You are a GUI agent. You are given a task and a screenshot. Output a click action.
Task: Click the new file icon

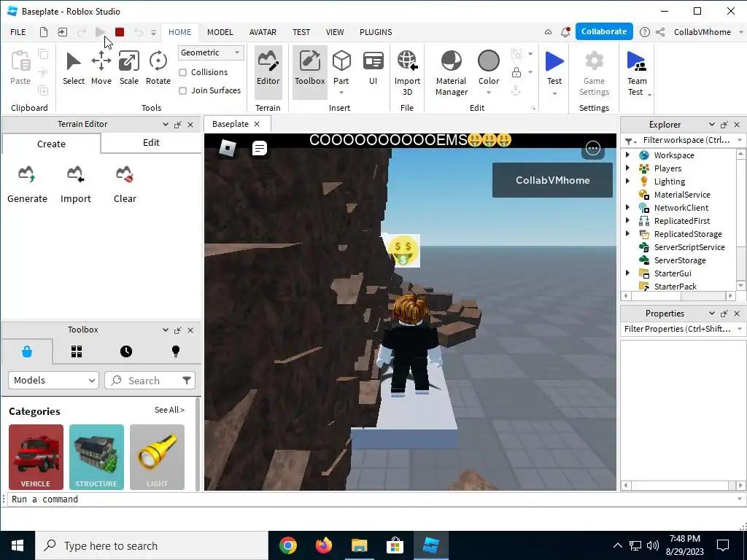[43, 32]
